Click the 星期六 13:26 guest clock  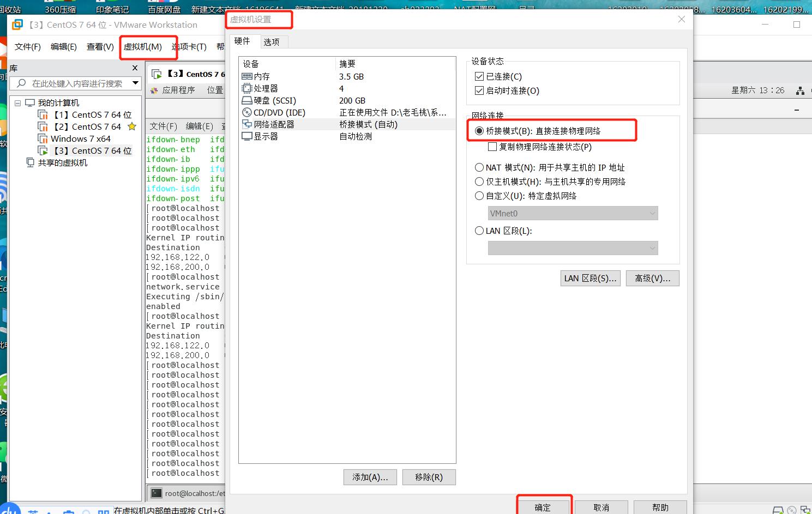coord(758,90)
